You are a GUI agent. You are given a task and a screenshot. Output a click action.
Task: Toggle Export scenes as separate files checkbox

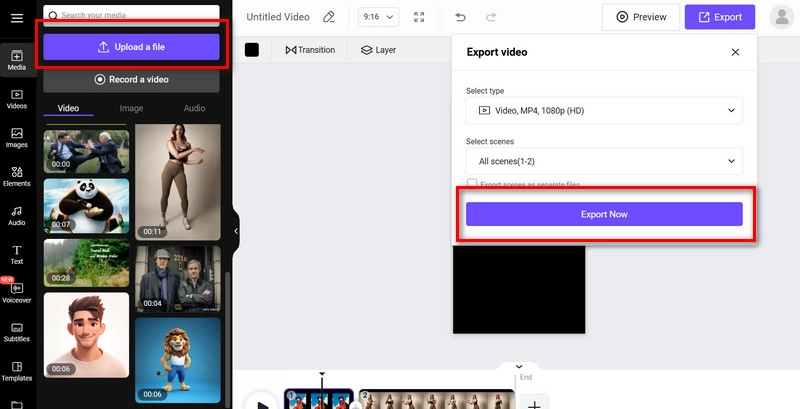click(472, 184)
